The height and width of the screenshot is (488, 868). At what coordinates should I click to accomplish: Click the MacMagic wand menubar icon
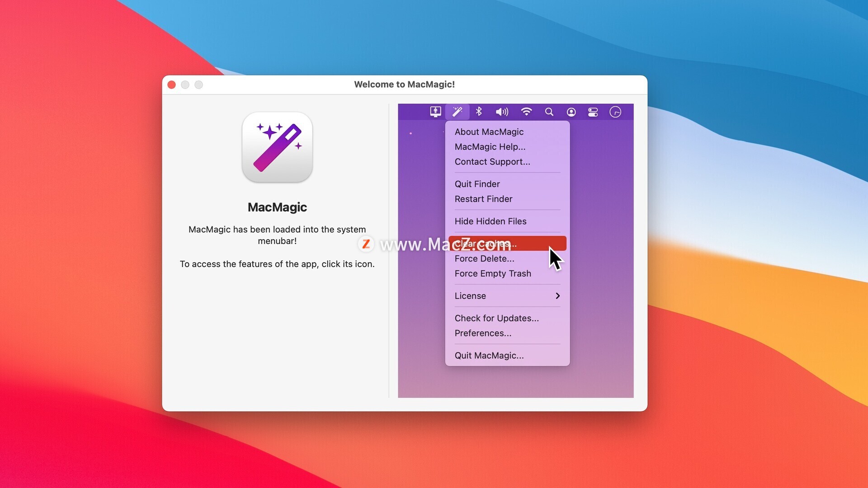click(x=457, y=112)
